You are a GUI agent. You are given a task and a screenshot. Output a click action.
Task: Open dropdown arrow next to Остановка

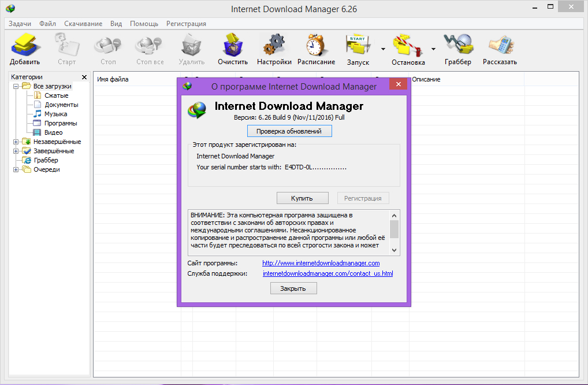click(433, 49)
